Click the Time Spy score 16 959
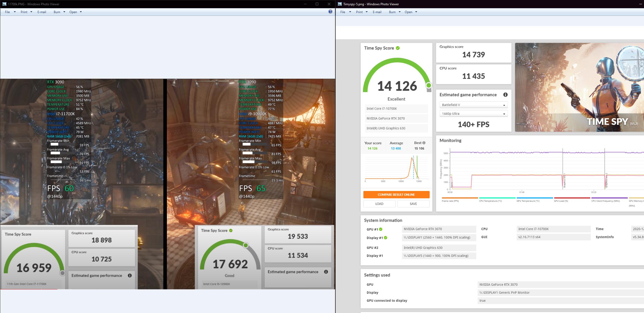The image size is (644, 313). pyautogui.click(x=34, y=268)
